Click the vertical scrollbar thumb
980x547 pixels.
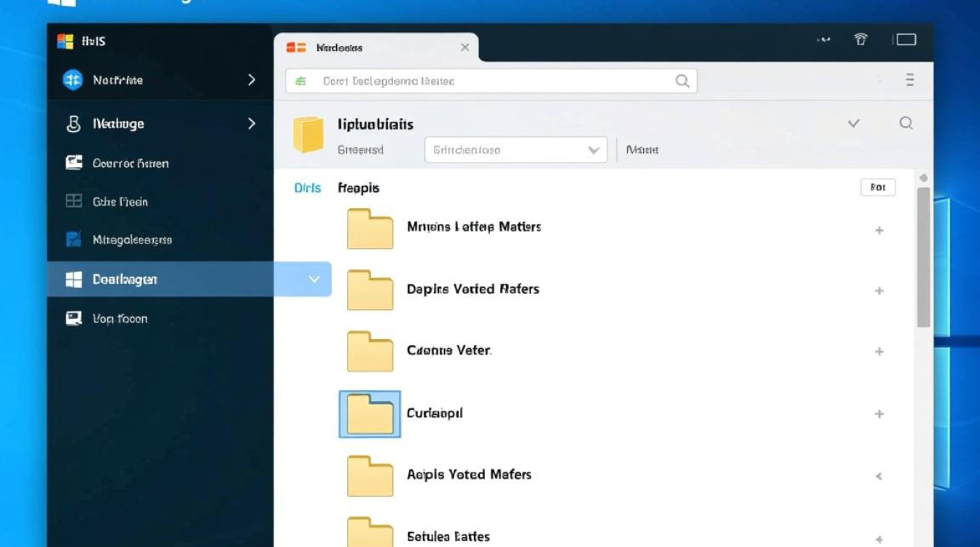click(x=923, y=255)
